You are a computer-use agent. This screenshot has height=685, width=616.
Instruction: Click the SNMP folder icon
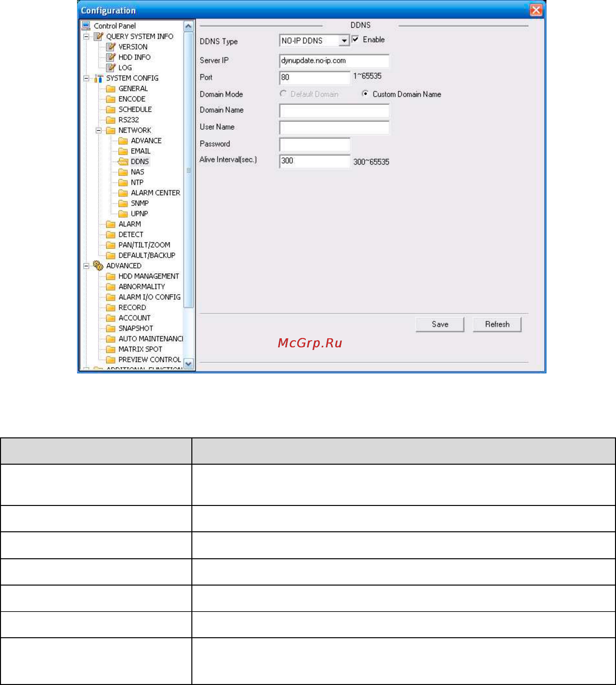pyautogui.click(x=123, y=203)
